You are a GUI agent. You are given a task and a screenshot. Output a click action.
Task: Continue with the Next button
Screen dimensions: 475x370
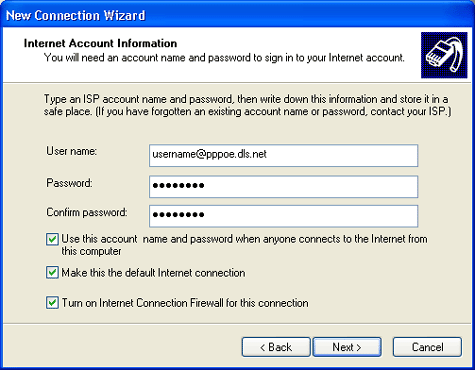point(347,347)
